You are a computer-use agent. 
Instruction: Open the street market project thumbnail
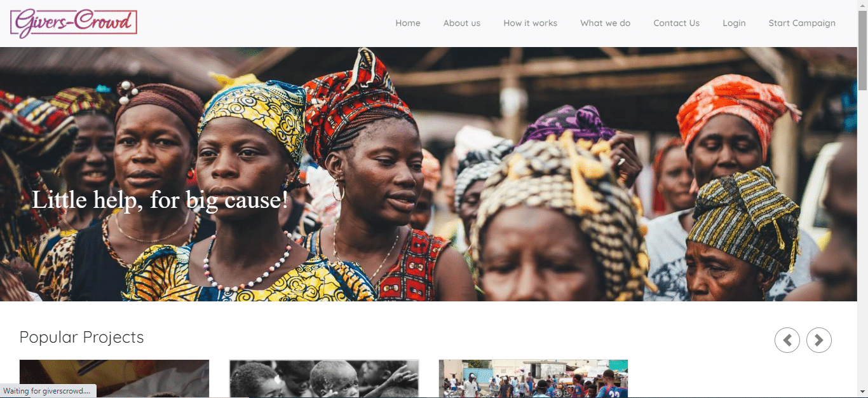[x=533, y=379]
